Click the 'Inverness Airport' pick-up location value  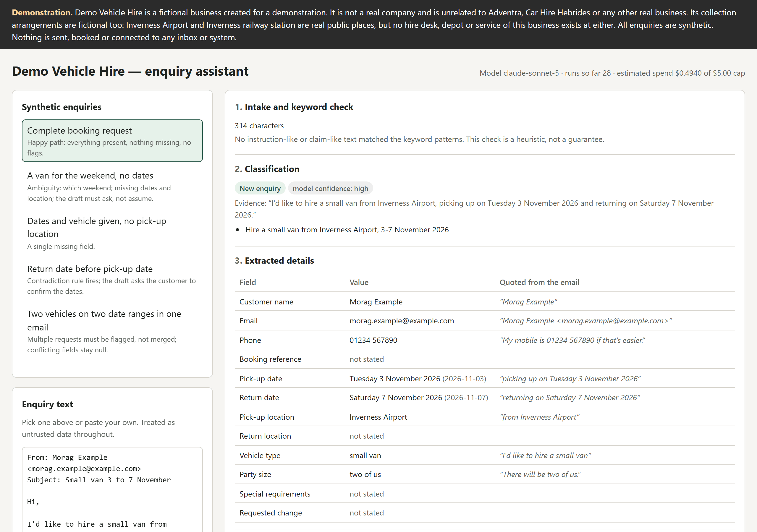(378, 417)
